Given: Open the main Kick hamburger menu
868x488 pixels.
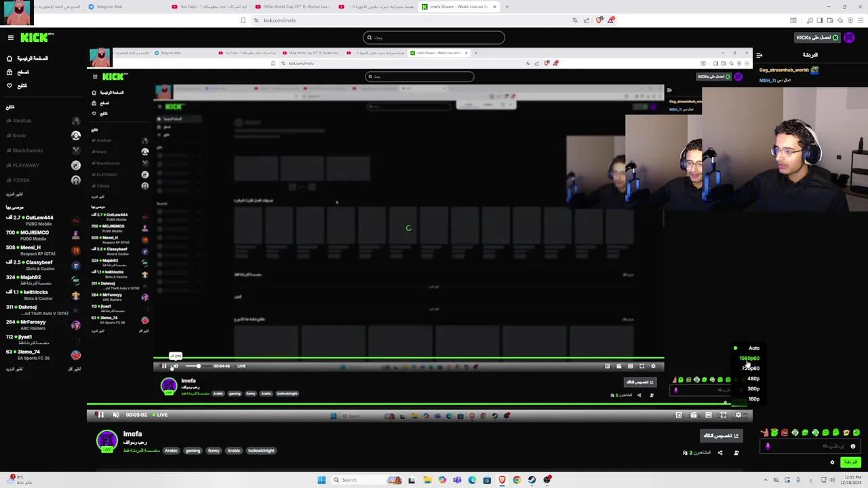Looking at the screenshot, I should coord(10,38).
